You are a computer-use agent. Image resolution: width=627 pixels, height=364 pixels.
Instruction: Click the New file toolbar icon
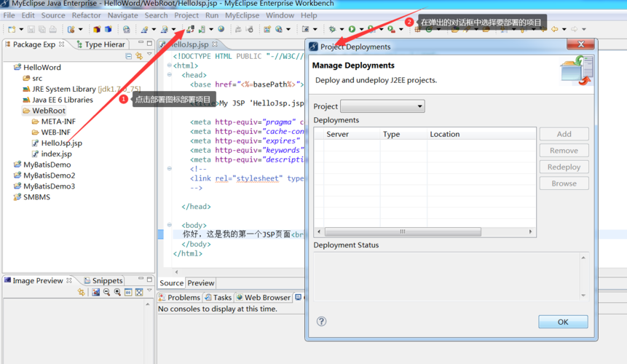[12, 29]
